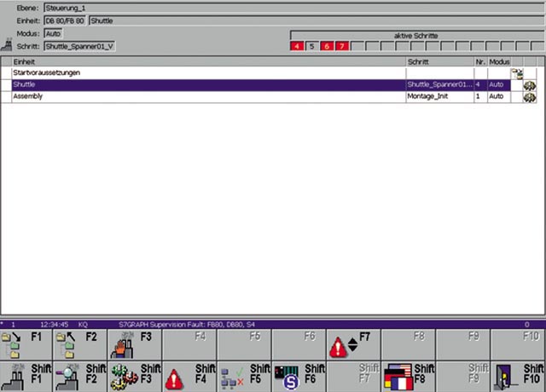Open the Shift F4 red alarm softkey

pos(189,376)
